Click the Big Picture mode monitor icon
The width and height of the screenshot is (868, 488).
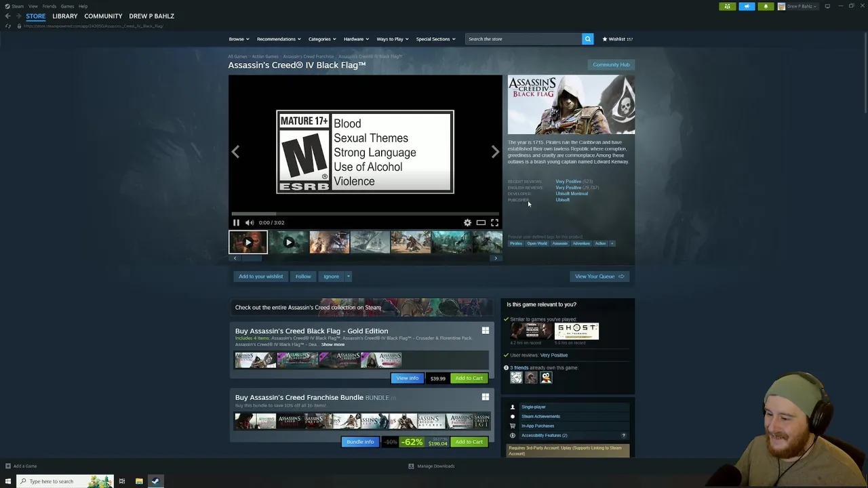point(827,6)
